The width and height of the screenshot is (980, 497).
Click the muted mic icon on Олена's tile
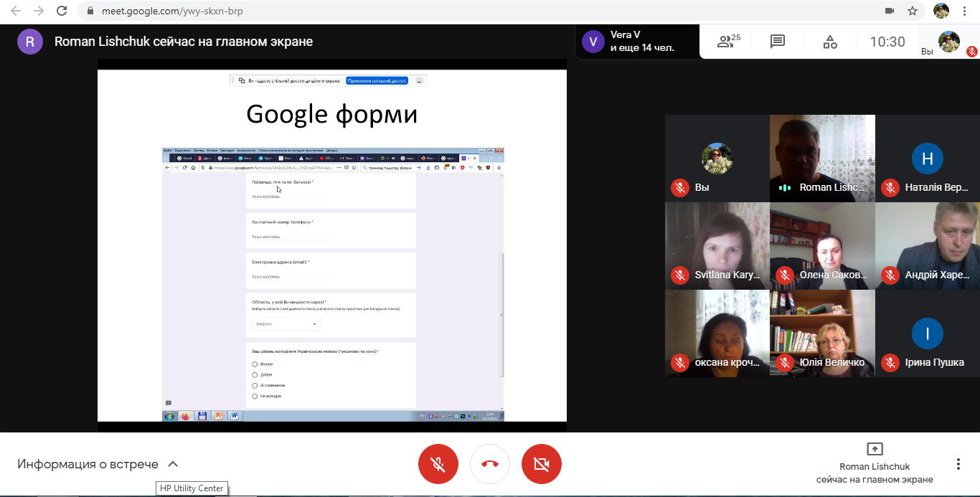(785, 275)
